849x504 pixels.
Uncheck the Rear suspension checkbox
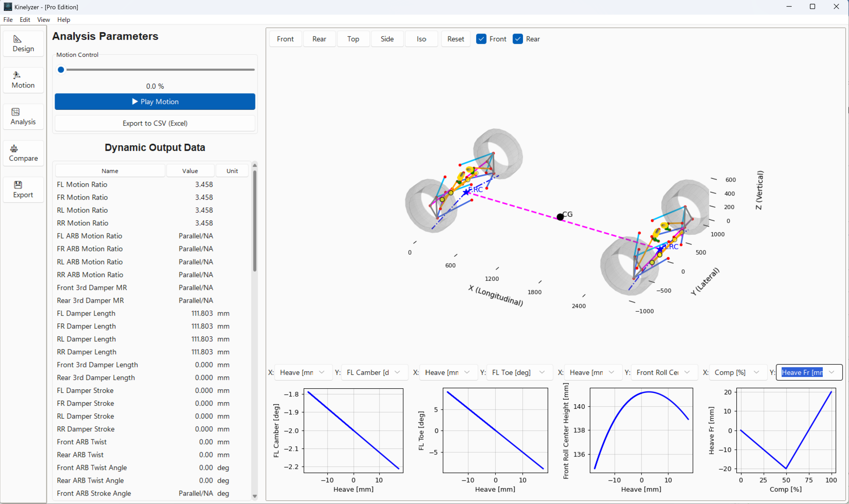pos(518,39)
